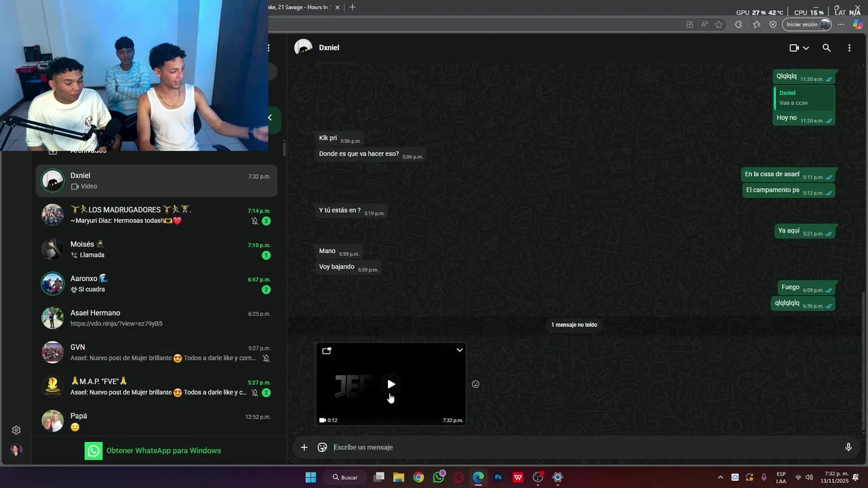Open Dxniel's profile picture in chat header
This screenshot has height=488, width=868.
(x=303, y=47)
